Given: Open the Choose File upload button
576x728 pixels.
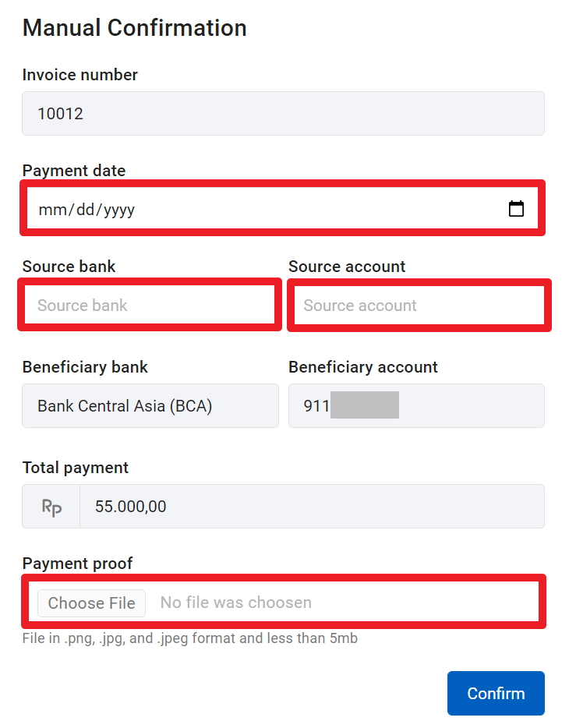Looking at the screenshot, I should pos(91,603).
